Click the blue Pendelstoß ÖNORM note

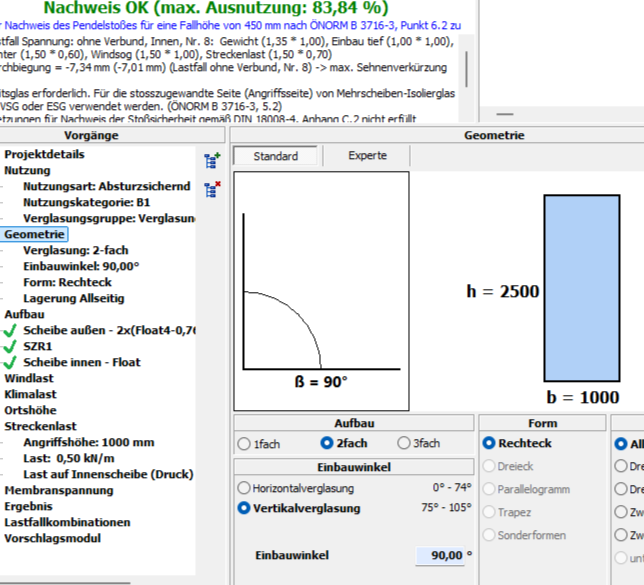coord(231,25)
